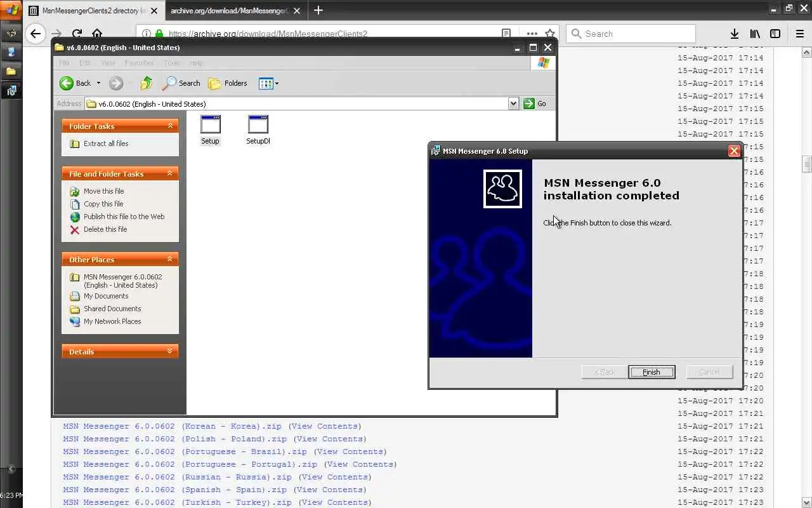Click the Firefox page vertical scrollbar thumb
Screen dimensions: 812x508
tap(806, 164)
